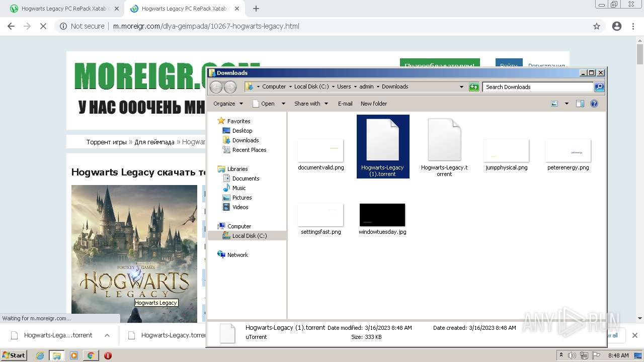Viewport: 644px width, 362px height.
Task: Open the Chrome three-dot menu
Action: 633,26
